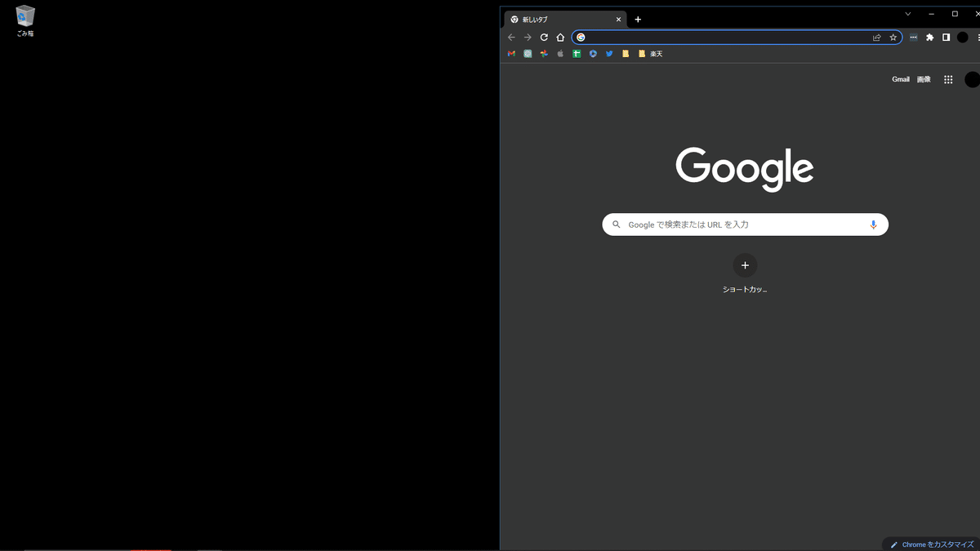
Task: Open the tab search chevron dropdown
Action: tap(907, 14)
